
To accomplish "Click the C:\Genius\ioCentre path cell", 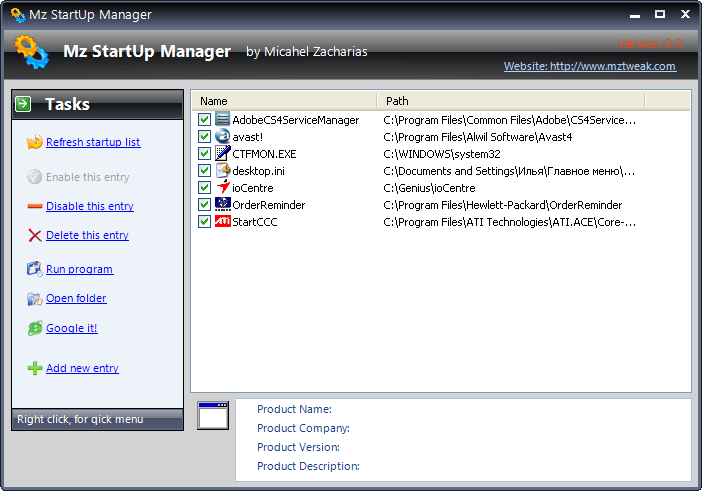I will click(429, 188).
